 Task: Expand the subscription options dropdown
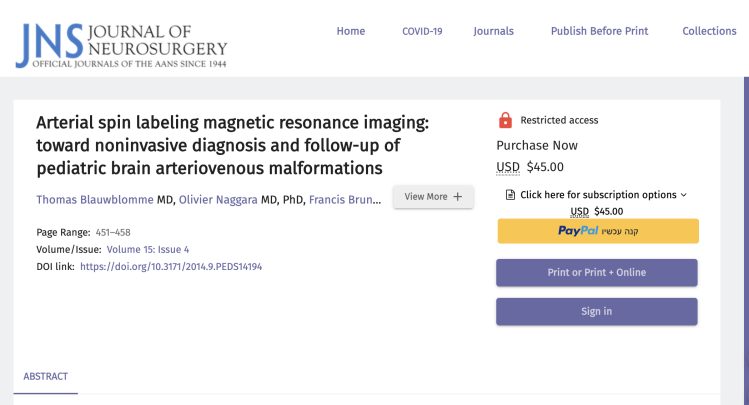coord(603,195)
